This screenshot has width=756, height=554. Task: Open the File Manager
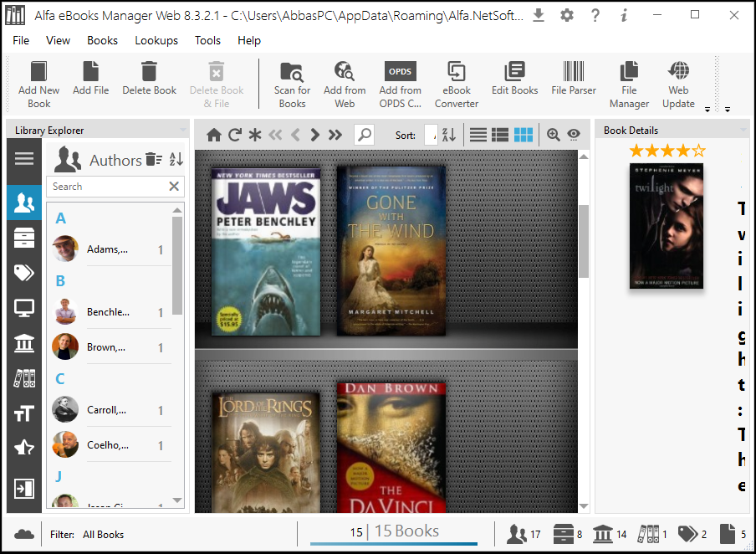click(629, 85)
